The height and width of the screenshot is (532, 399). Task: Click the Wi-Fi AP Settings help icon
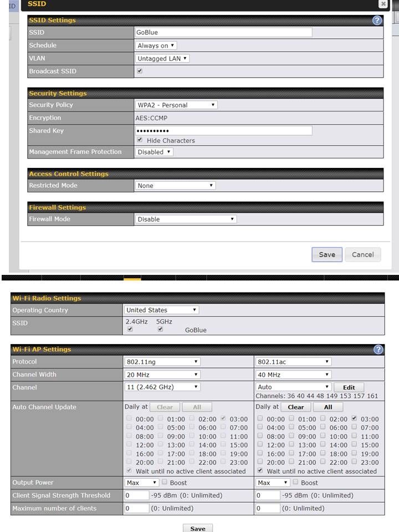pos(378,349)
